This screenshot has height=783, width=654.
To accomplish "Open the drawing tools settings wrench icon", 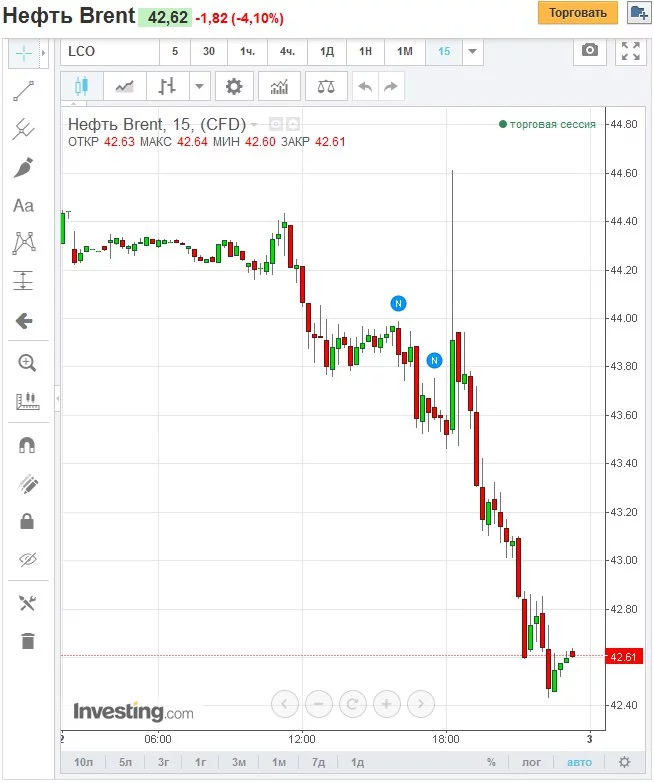I will [27, 603].
